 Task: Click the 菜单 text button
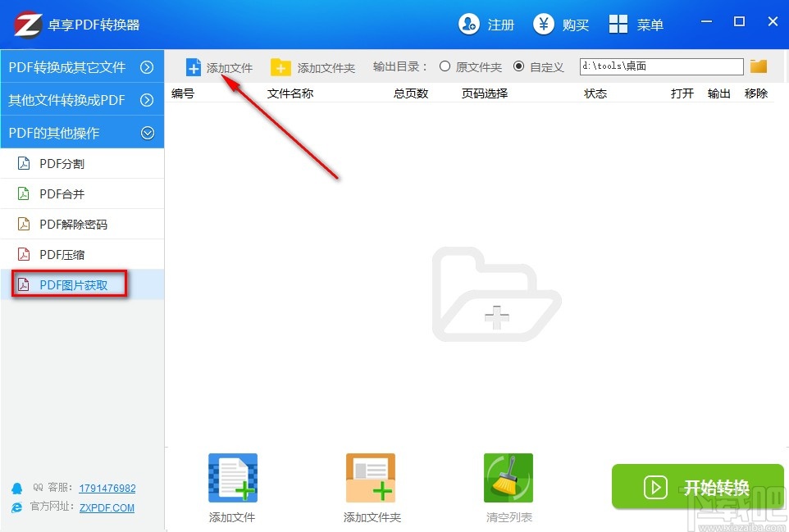pos(650,25)
